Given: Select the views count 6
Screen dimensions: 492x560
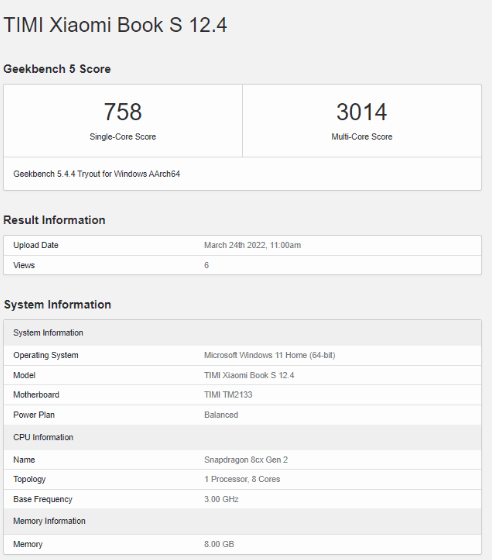Looking at the screenshot, I should 206,265.
